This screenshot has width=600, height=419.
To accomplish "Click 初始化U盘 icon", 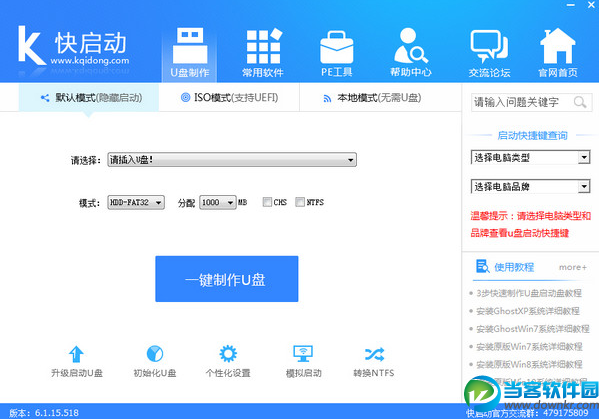I will click(155, 354).
